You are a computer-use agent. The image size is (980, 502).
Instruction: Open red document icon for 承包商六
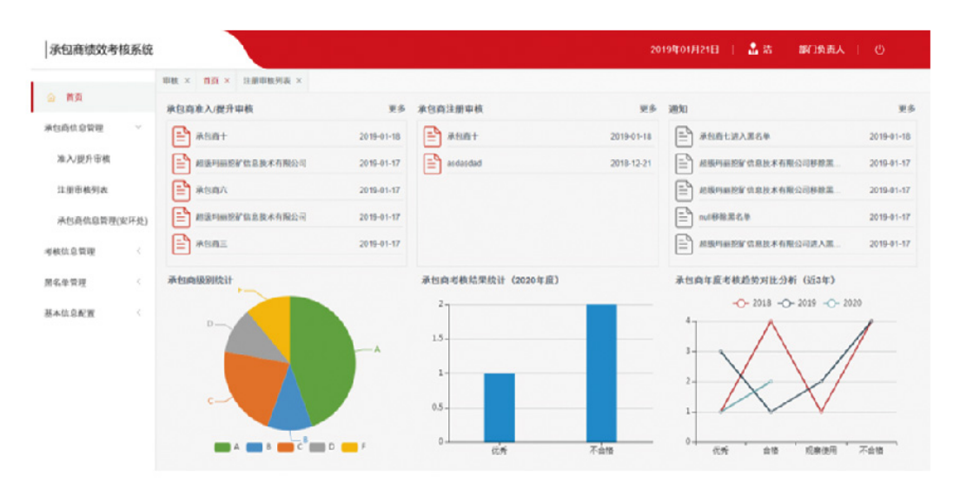pyautogui.click(x=181, y=190)
